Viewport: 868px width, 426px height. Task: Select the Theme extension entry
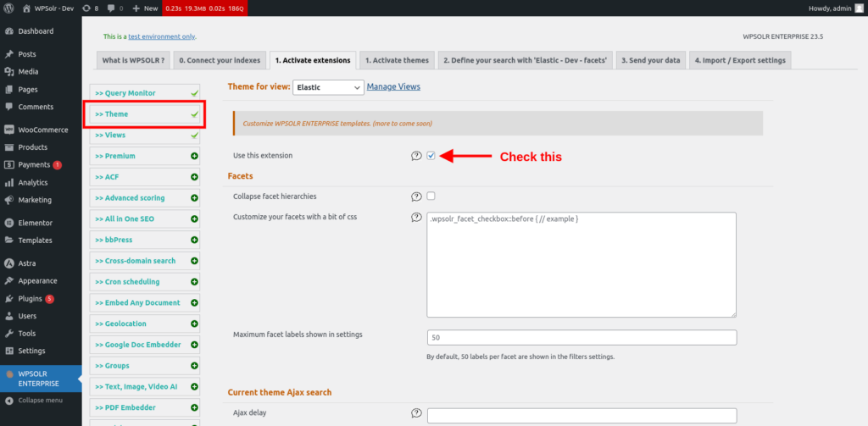click(x=144, y=114)
